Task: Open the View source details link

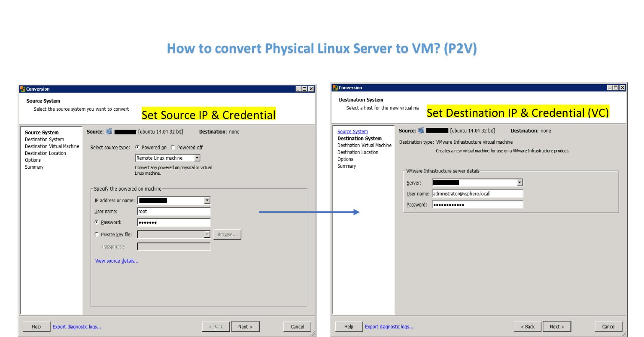Action: [x=117, y=261]
